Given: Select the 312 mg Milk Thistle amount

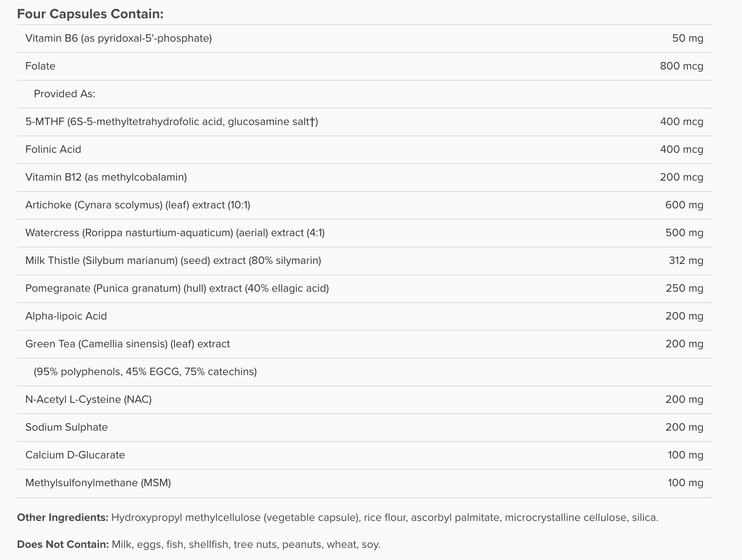Looking at the screenshot, I should (x=686, y=260).
